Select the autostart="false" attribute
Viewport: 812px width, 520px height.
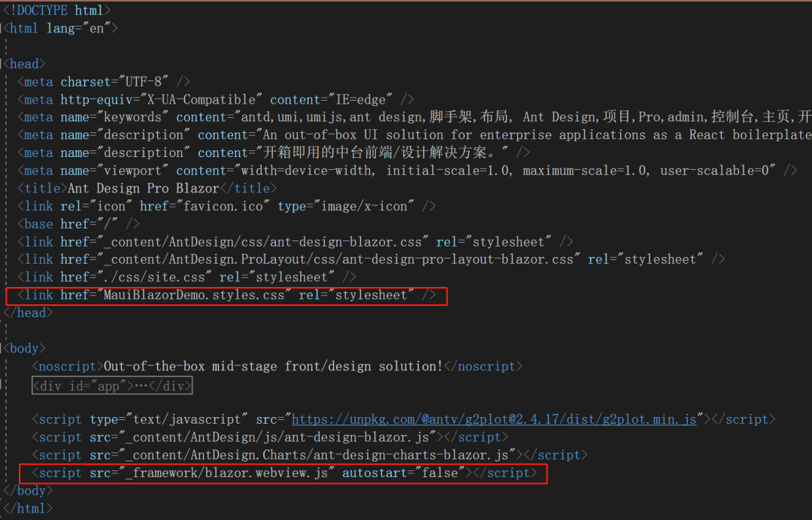(x=404, y=473)
